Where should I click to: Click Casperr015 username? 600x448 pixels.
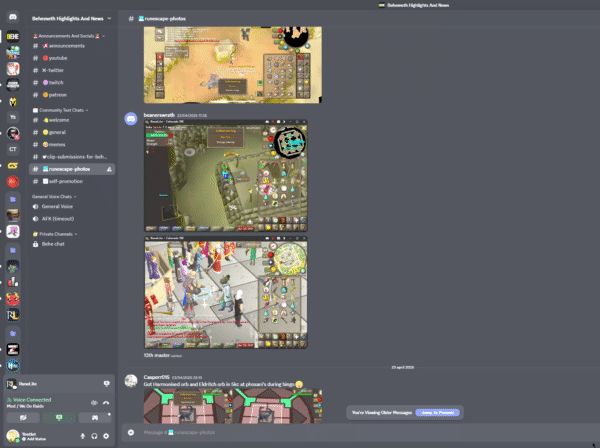pos(156,377)
